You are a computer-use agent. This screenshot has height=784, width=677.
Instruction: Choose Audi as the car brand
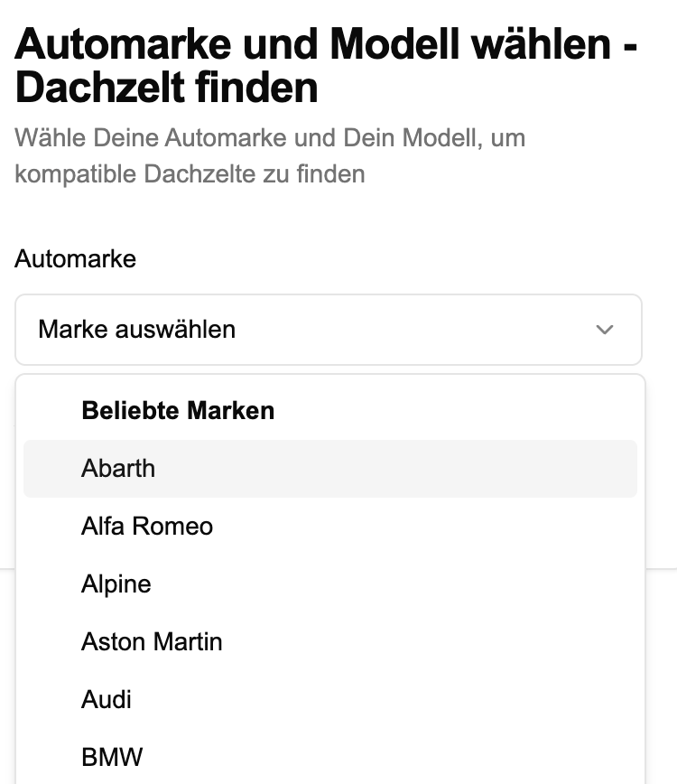coord(330,699)
